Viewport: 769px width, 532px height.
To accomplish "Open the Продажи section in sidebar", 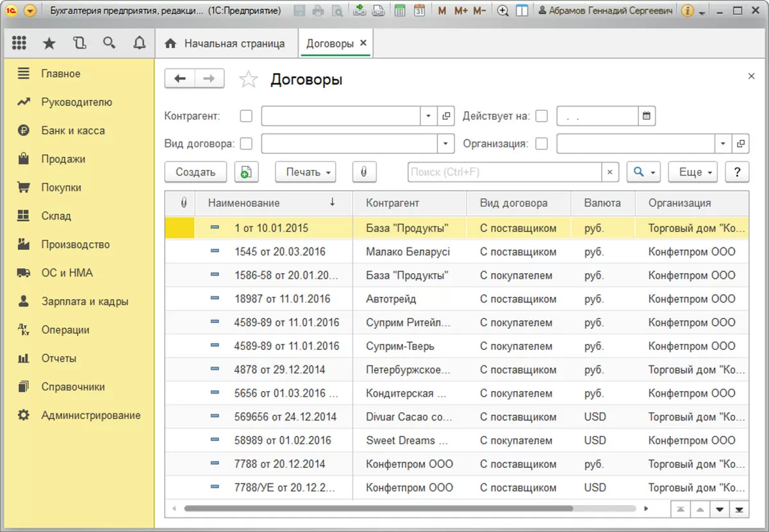I will (x=63, y=159).
